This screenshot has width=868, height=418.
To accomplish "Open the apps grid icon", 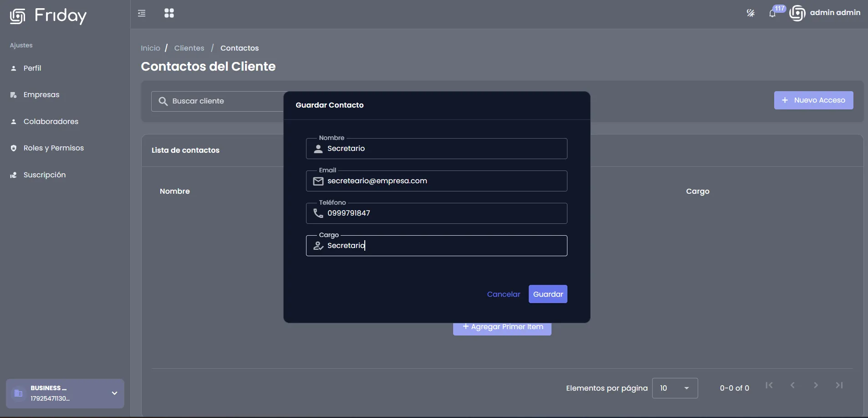I will click(x=169, y=13).
